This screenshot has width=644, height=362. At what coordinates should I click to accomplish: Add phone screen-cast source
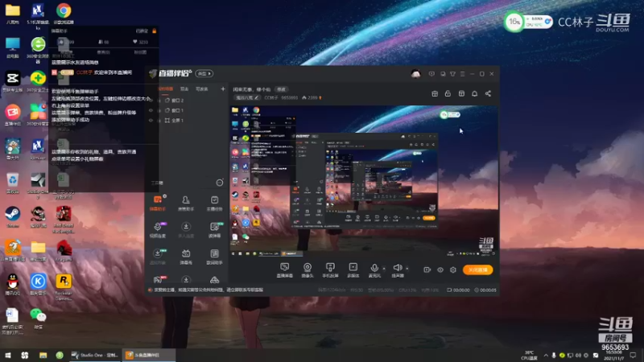pos(330,270)
